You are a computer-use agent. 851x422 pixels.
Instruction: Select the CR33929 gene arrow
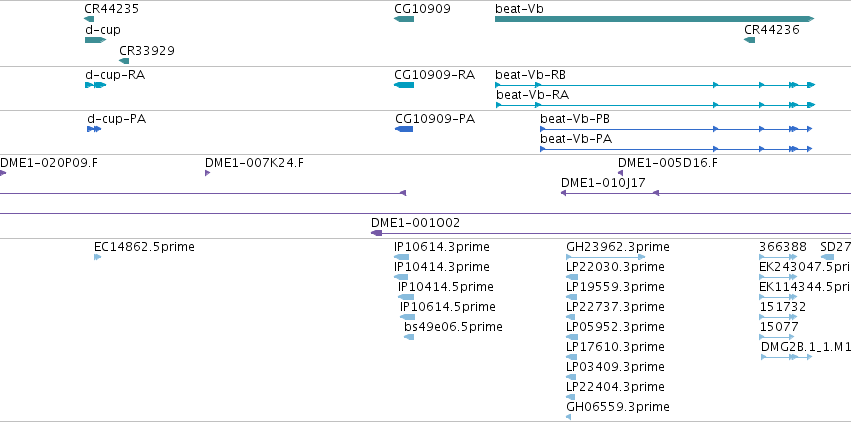124,61
